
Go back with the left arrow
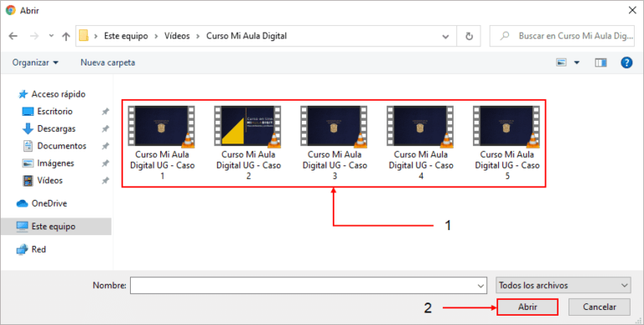13,36
